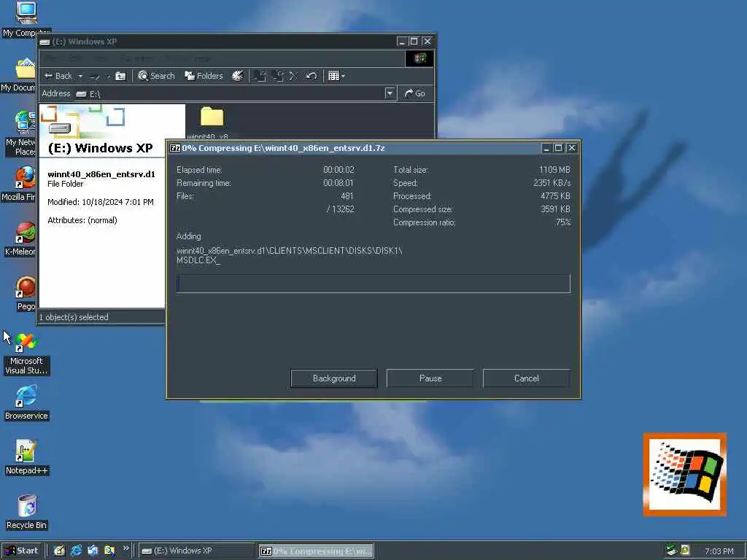This screenshot has height=560, width=747.
Task: Open the My Computer desktop icon
Action: click(26, 19)
